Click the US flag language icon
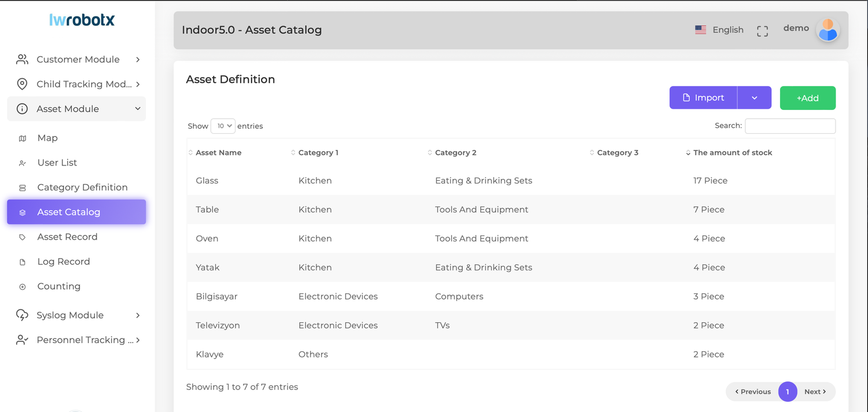Image resolution: width=868 pixels, height=412 pixels. [700, 30]
